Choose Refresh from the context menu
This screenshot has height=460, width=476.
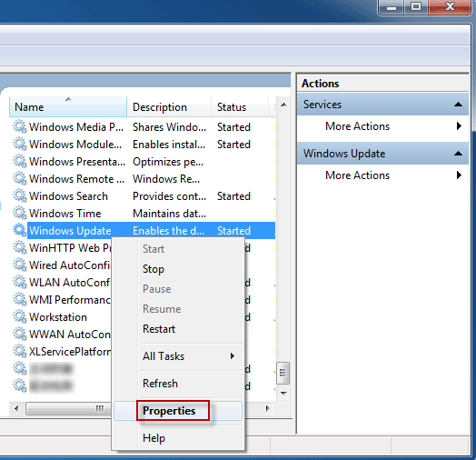(178, 384)
